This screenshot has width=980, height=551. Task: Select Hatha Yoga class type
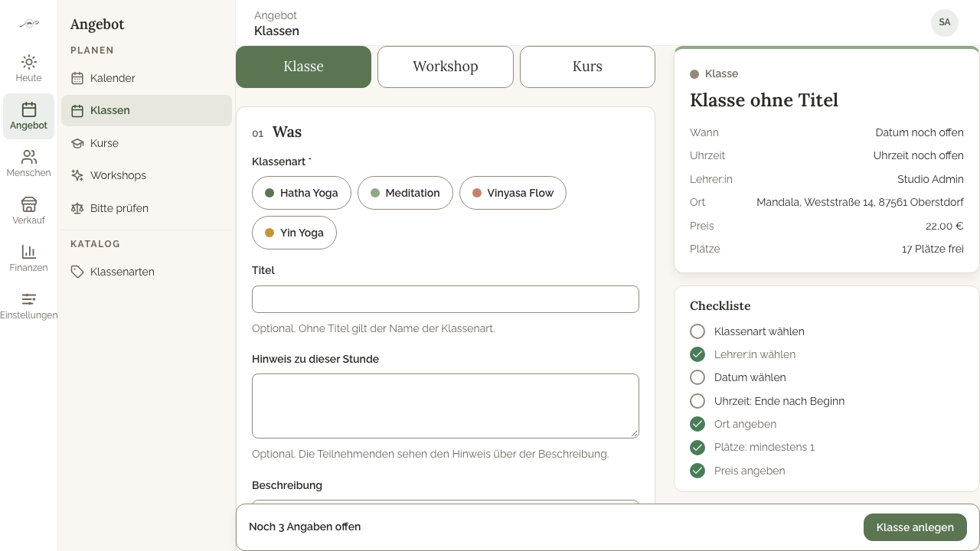[x=302, y=193]
